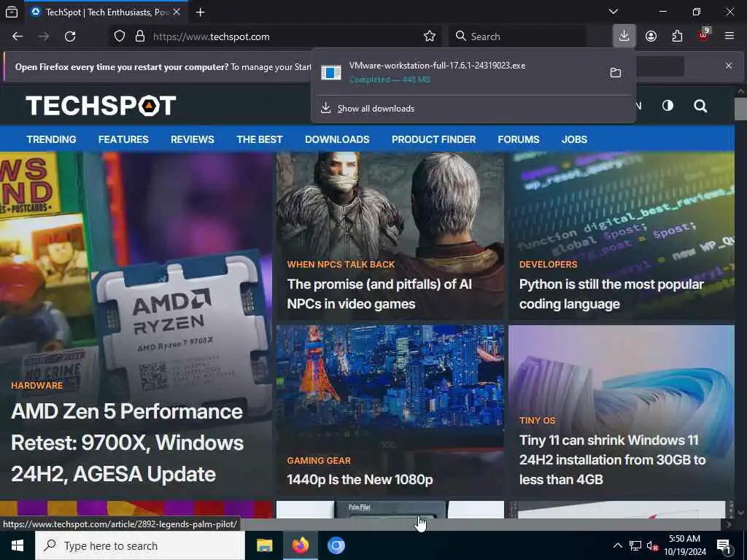Click the GAMING GEAR category label
Image resolution: width=747 pixels, height=560 pixels.
click(319, 461)
